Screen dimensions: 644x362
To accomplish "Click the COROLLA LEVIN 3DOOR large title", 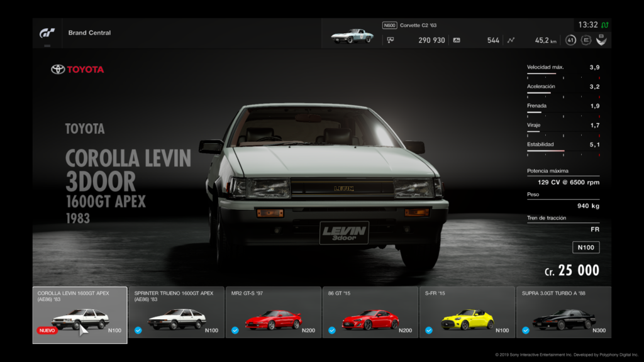I will (x=128, y=170).
